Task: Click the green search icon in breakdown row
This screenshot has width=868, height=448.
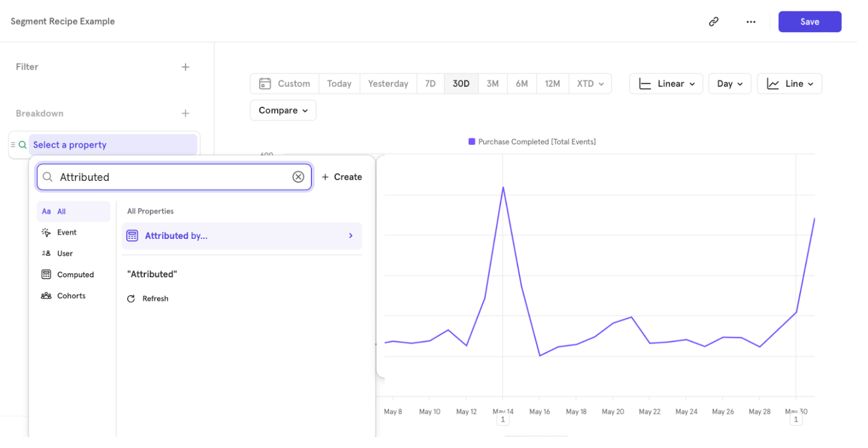Action: pos(23,145)
